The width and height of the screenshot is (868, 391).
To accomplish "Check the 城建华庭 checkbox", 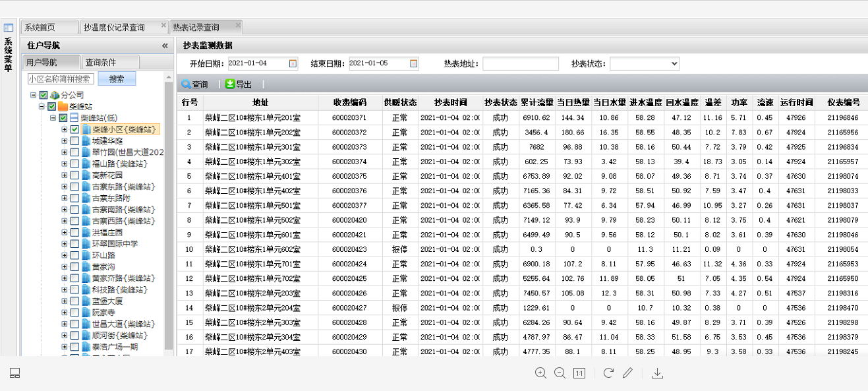I will click(x=75, y=140).
